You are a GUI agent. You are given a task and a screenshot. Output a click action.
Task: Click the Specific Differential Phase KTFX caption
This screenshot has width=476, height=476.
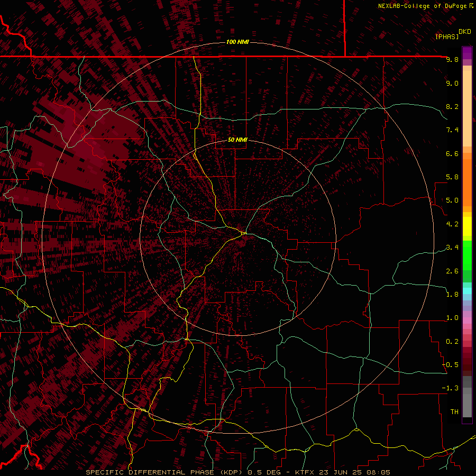point(238,472)
